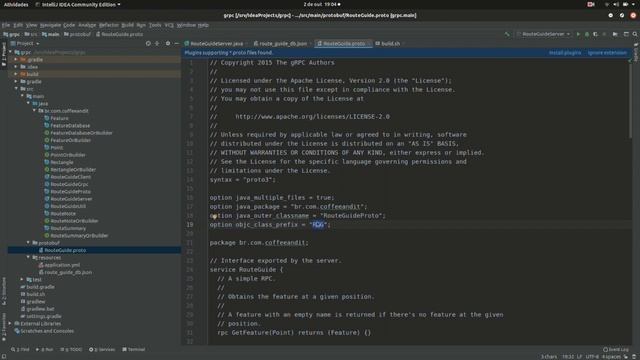Open the Event Log from the status bar
Screen dimensions: 640x360
pyautogui.click(x=616, y=349)
